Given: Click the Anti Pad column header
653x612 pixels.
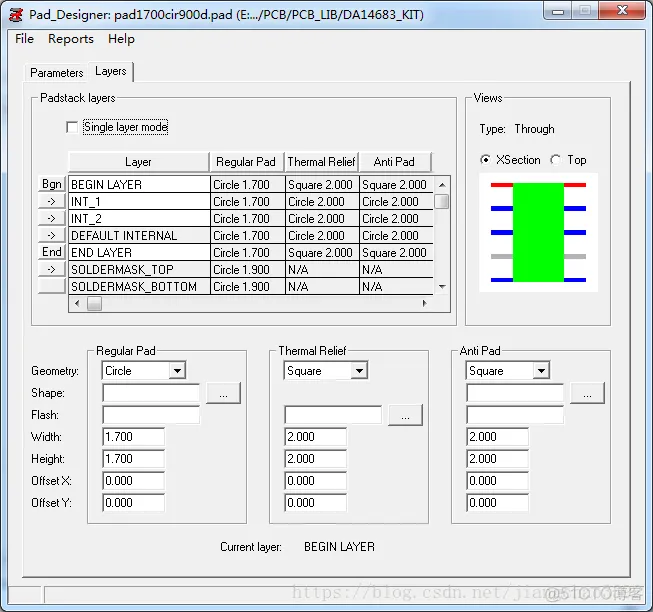Looking at the screenshot, I should [394, 162].
